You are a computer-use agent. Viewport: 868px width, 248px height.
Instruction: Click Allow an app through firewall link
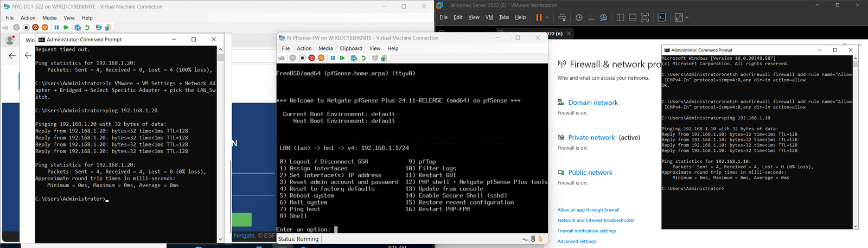pos(588,210)
